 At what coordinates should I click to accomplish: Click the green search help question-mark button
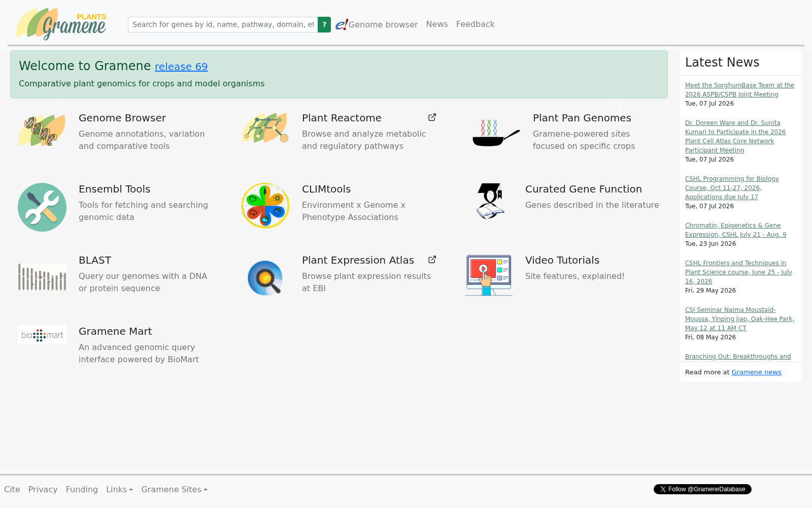coord(324,24)
